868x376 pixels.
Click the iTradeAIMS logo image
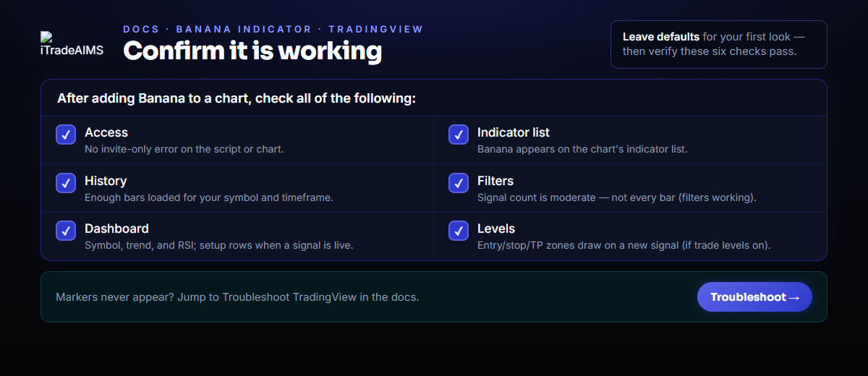72,44
